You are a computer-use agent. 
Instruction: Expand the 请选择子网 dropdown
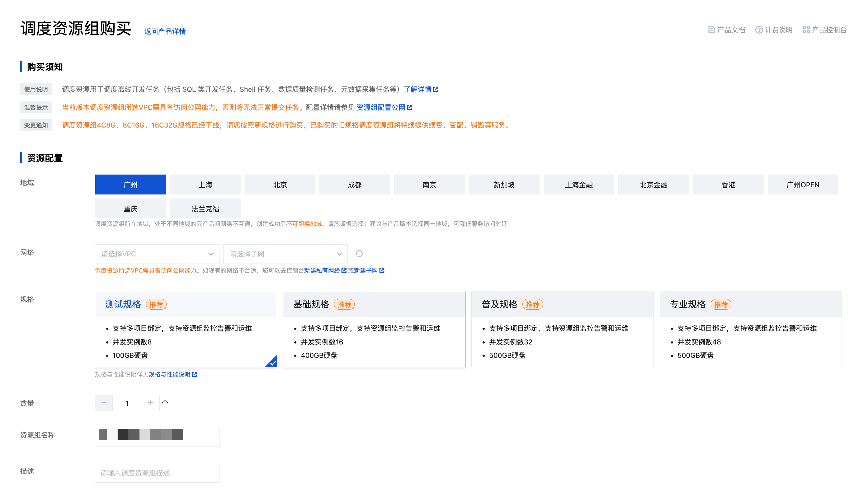tap(285, 254)
